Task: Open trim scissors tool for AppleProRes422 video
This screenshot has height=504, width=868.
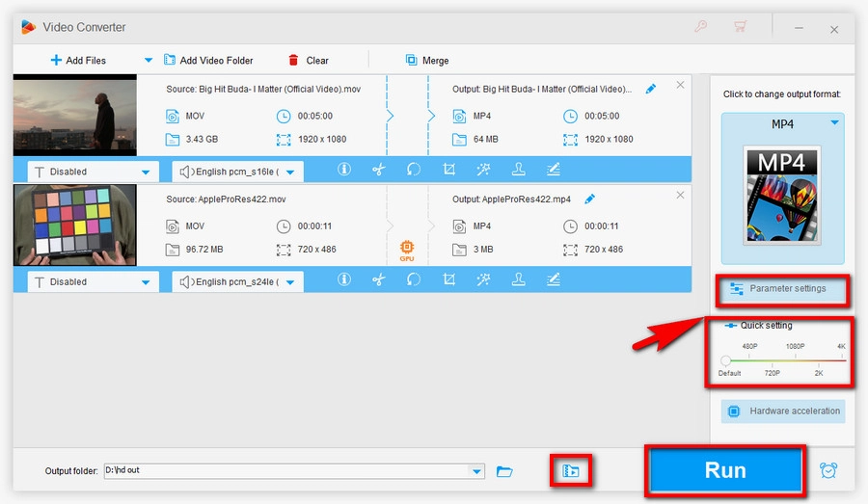Action: click(x=379, y=279)
